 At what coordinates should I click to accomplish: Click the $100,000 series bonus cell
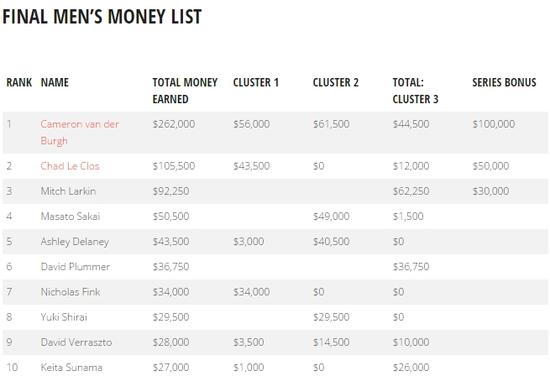pyautogui.click(x=494, y=124)
